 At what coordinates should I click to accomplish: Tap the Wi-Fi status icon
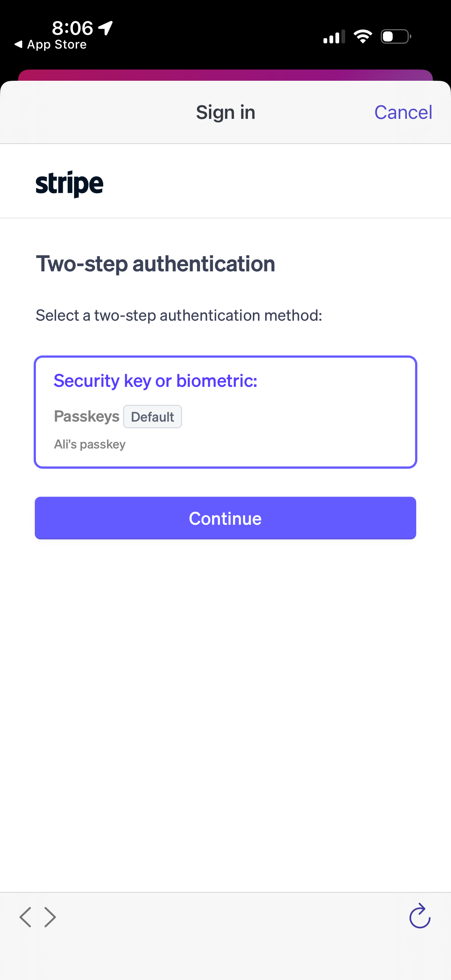(x=362, y=36)
